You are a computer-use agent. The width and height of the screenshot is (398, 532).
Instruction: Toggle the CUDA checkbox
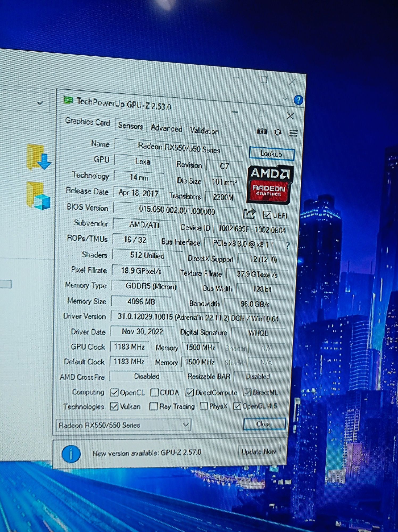(154, 392)
